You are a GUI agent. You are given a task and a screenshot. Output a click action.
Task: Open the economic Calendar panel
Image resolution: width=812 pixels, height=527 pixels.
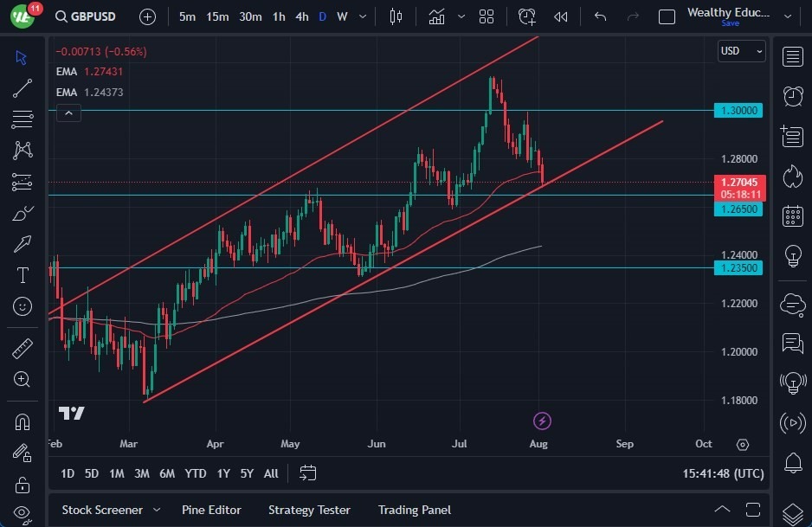(x=793, y=215)
